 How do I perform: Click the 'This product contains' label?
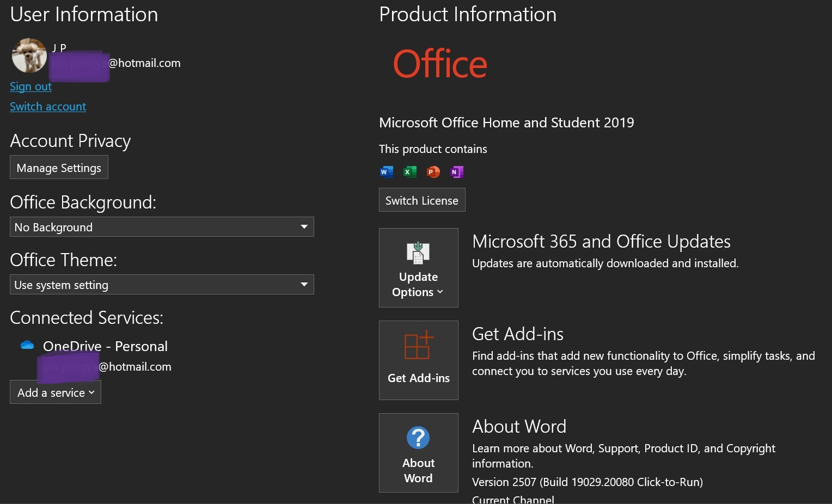(433, 149)
